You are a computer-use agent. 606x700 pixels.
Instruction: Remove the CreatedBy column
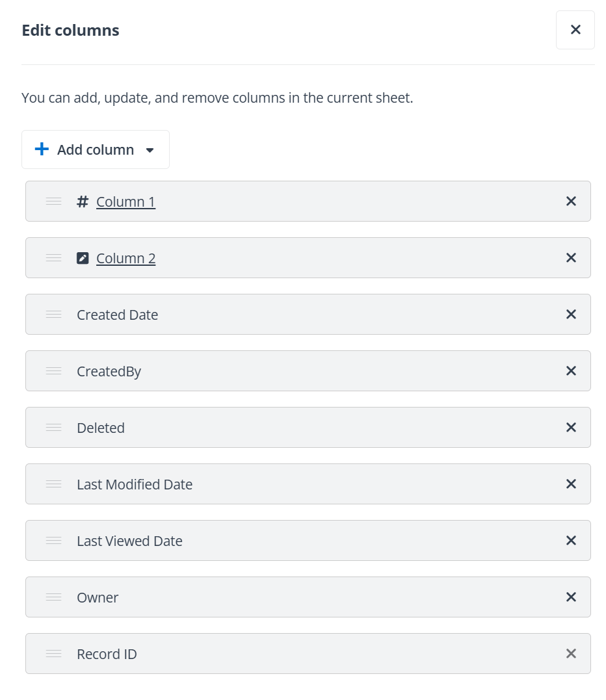[x=571, y=370]
